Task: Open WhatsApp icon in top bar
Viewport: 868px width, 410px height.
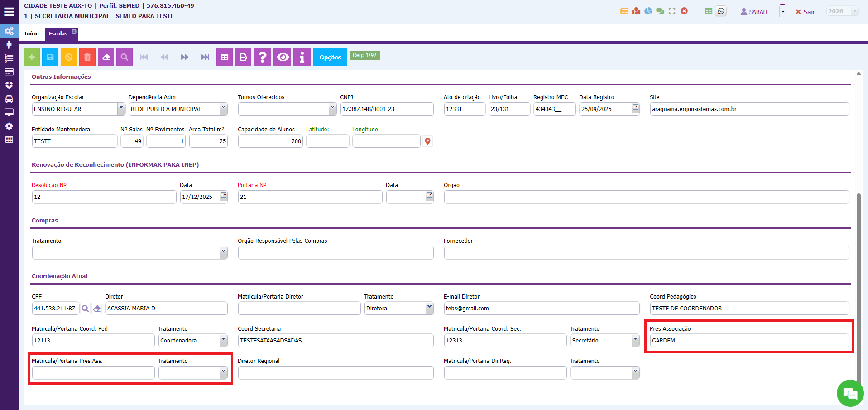Action: 721,11
